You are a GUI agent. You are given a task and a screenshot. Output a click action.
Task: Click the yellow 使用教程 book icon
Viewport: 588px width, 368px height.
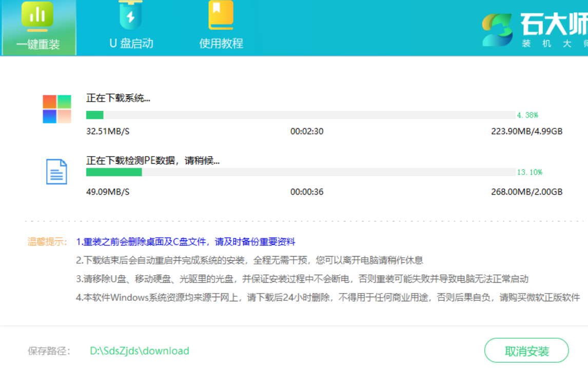coord(221,15)
